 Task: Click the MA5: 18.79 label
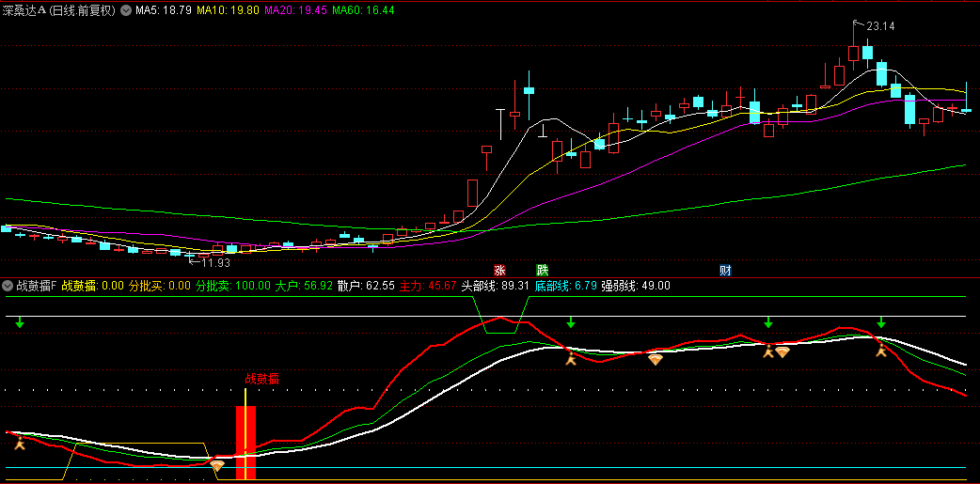point(163,10)
